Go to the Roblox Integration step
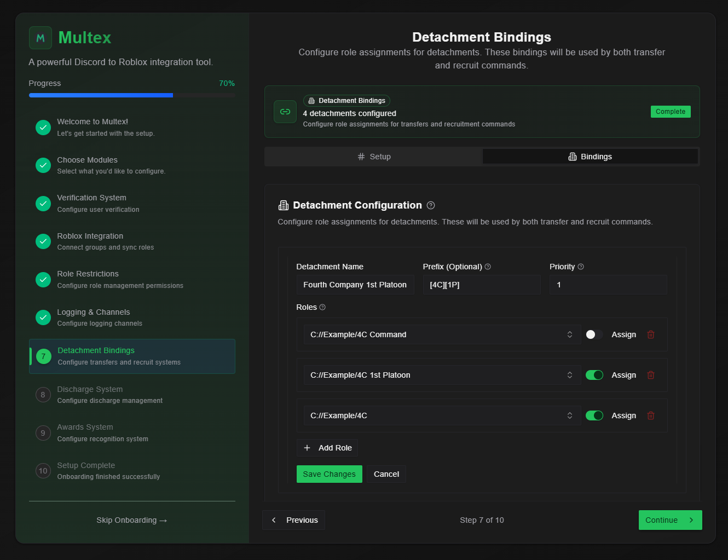The height and width of the screenshot is (560, 728). [132, 241]
